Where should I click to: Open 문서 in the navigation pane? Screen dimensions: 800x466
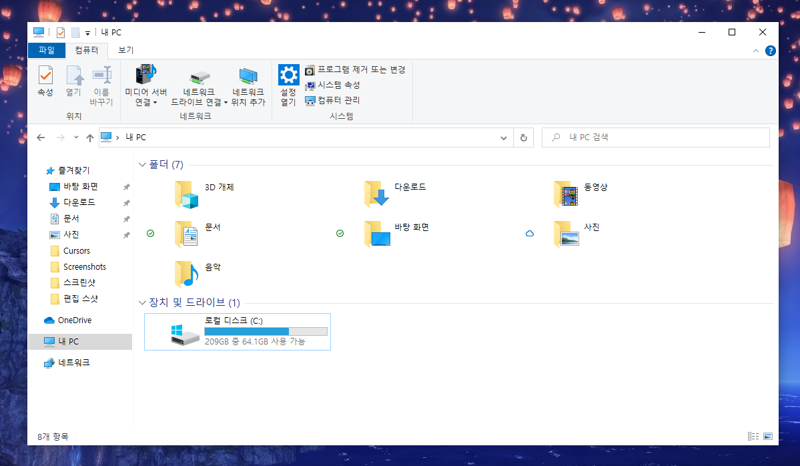point(71,219)
